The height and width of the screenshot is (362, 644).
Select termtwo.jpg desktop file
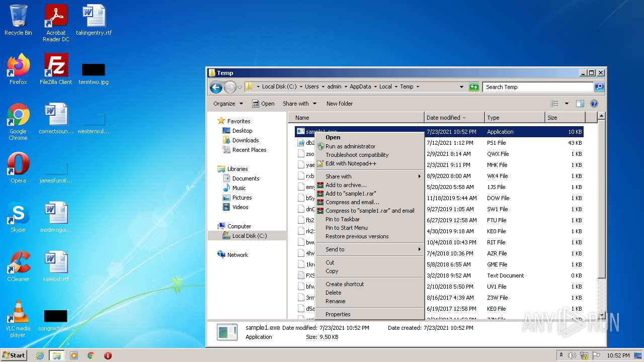[x=94, y=73]
